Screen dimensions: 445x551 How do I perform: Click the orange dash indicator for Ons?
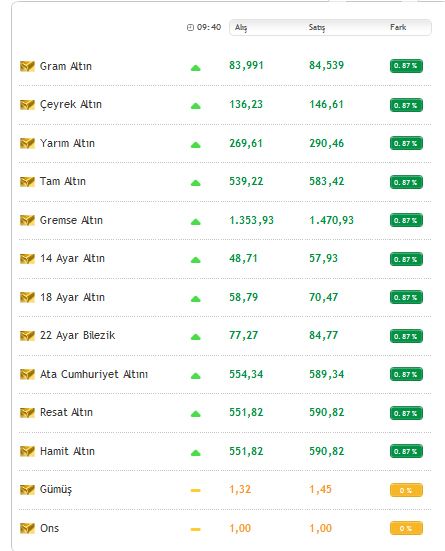(195, 529)
